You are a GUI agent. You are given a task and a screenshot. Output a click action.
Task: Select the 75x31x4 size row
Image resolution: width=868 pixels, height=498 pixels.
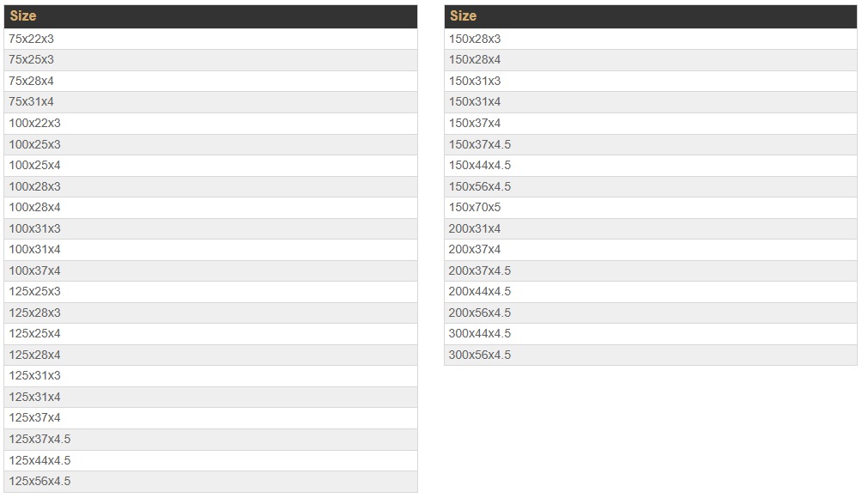tap(32, 102)
